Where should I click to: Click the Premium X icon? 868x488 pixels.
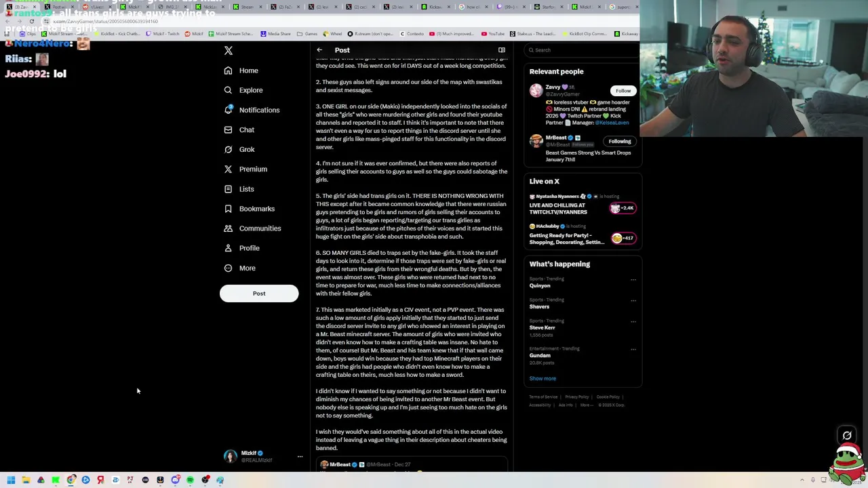[228, 169]
